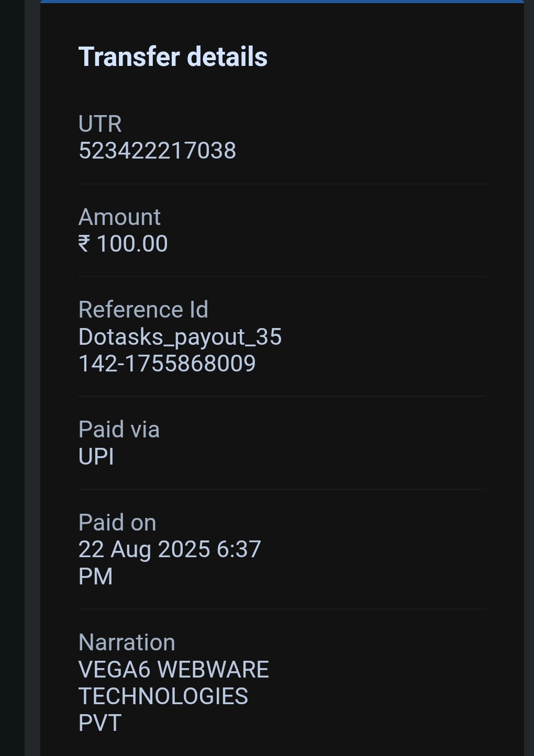Select the Reference Id label
Screen dimensions: 534x756
click(143, 310)
